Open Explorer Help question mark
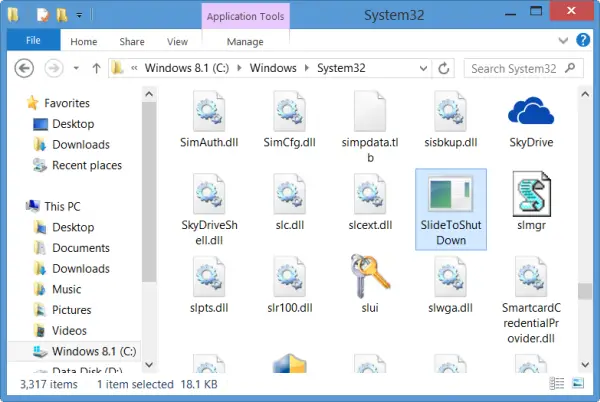The image size is (600, 402). pos(583,40)
